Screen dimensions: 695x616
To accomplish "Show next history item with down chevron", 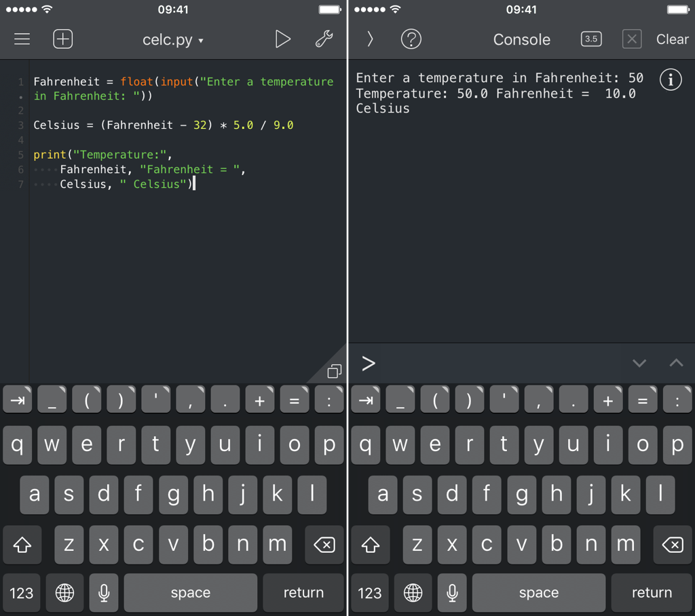I will coord(639,364).
